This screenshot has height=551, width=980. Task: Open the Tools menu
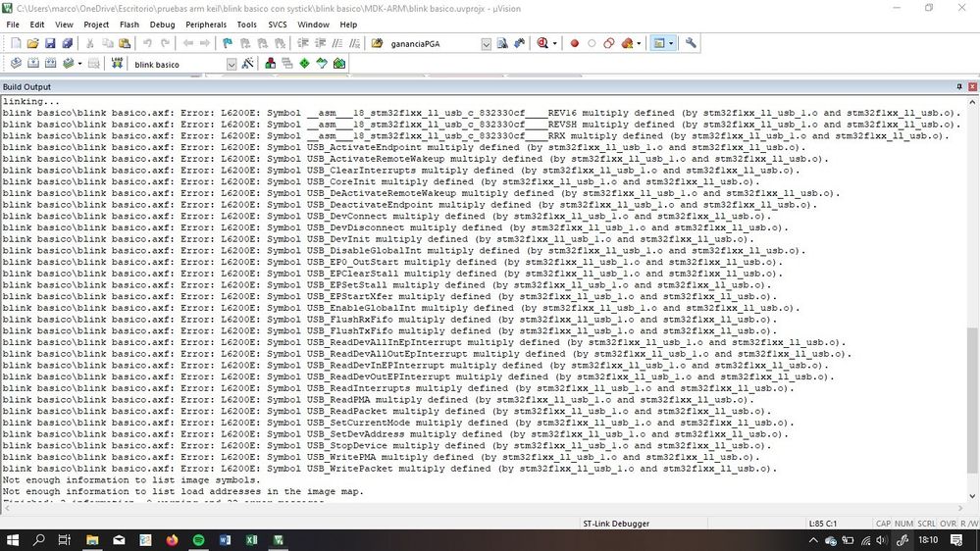[247, 25]
